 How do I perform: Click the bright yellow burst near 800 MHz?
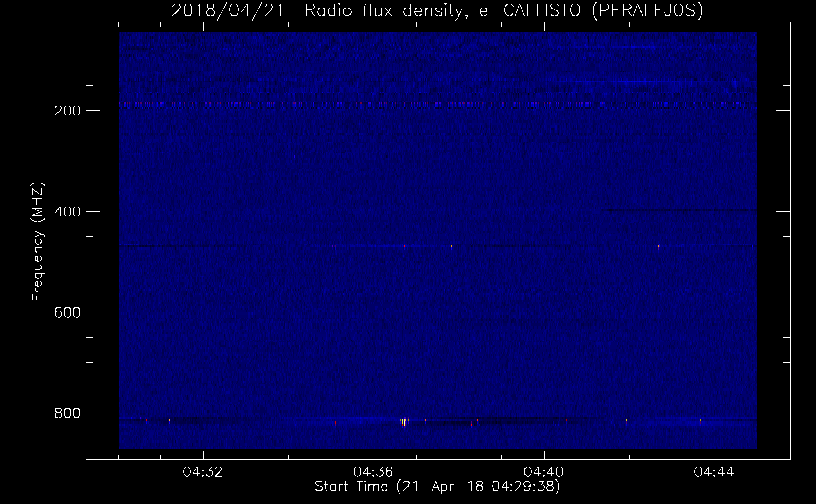pos(405,422)
